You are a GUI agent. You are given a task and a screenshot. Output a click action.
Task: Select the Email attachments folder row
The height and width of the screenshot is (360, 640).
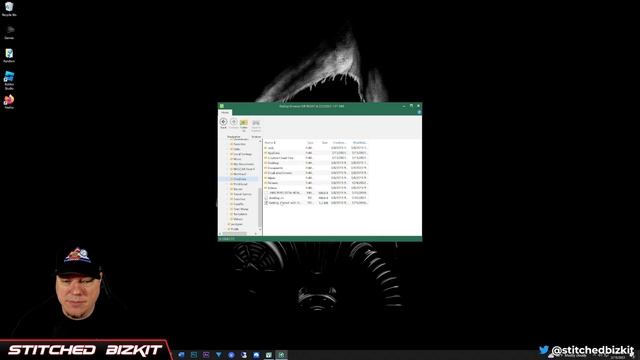316,173
